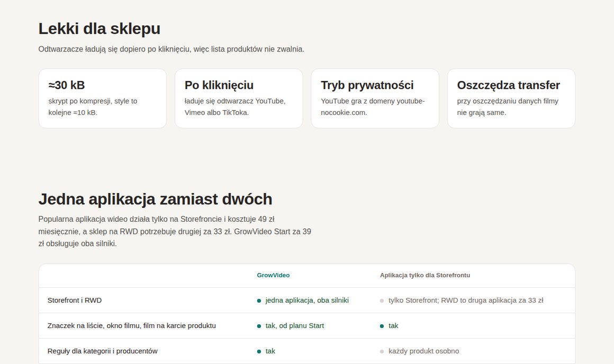
Task: Click the paragraph starting "Popularna aplikacja wideo działa"
Action: click(175, 231)
